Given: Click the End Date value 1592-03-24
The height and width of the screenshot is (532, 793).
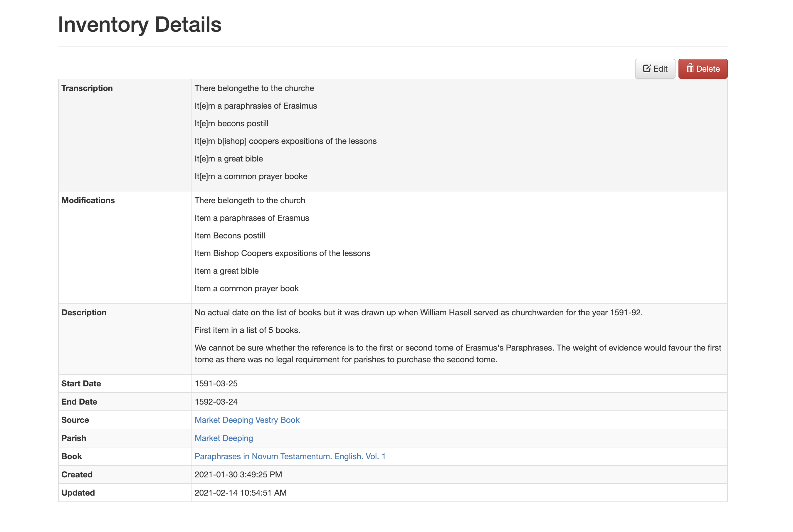Looking at the screenshot, I should click(216, 402).
